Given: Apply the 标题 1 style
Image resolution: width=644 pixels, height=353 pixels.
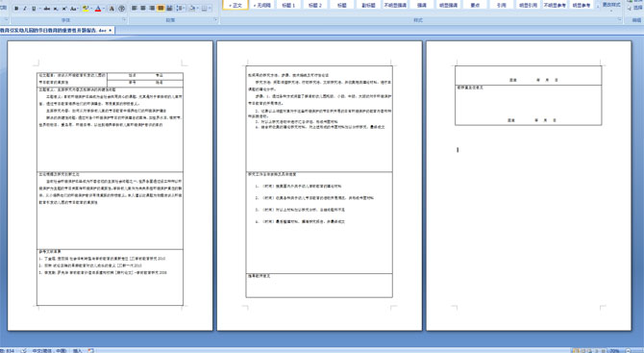Looking at the screenshot, I should pos(288,5).
